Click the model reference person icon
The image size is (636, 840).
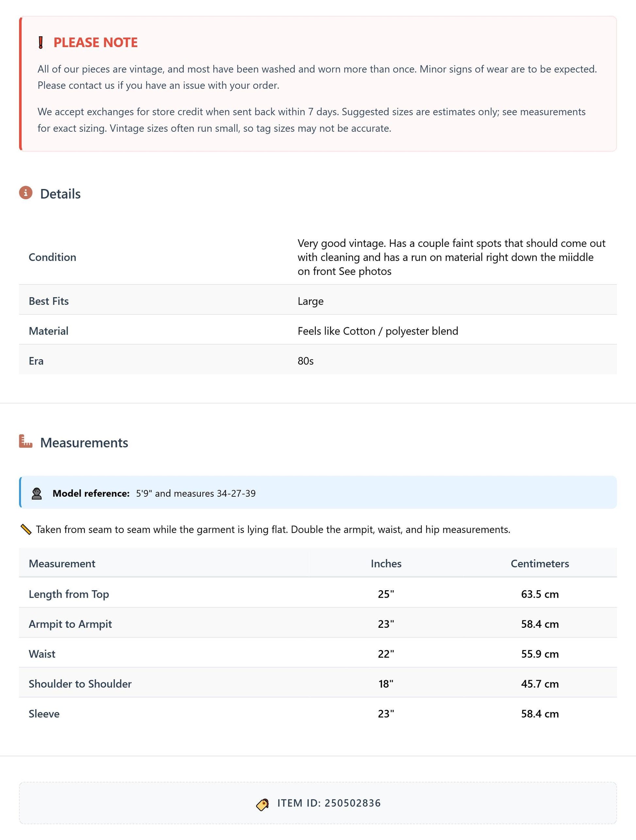coord(37,494)
